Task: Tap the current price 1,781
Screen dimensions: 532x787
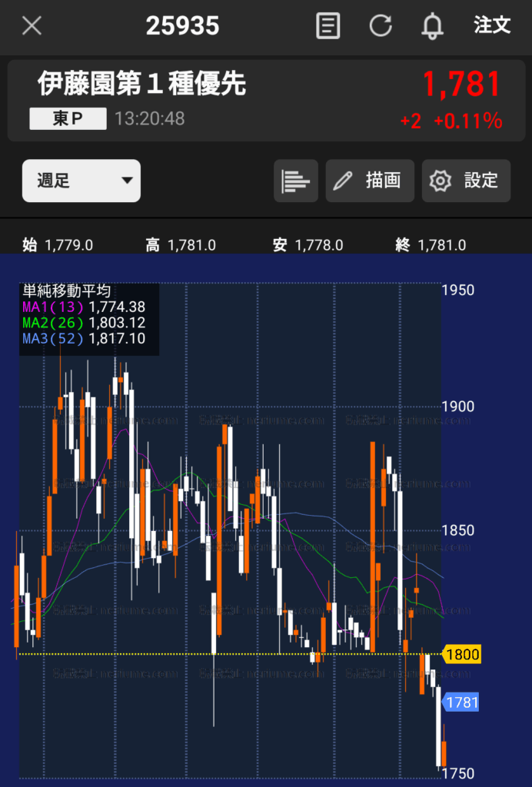Action: tap(462, 84)
